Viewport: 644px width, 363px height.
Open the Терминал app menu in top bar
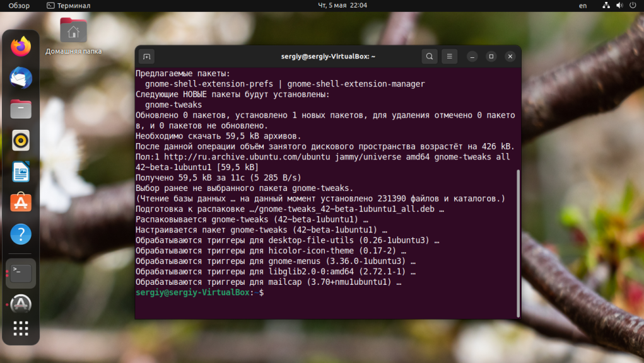(x=68, y=6)
